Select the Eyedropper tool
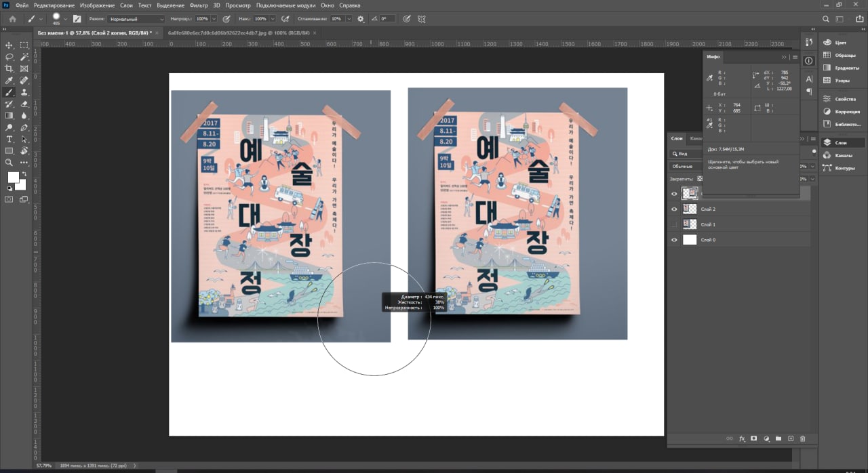The width and height of the screenshot is (868, 473). pos(9,80)
